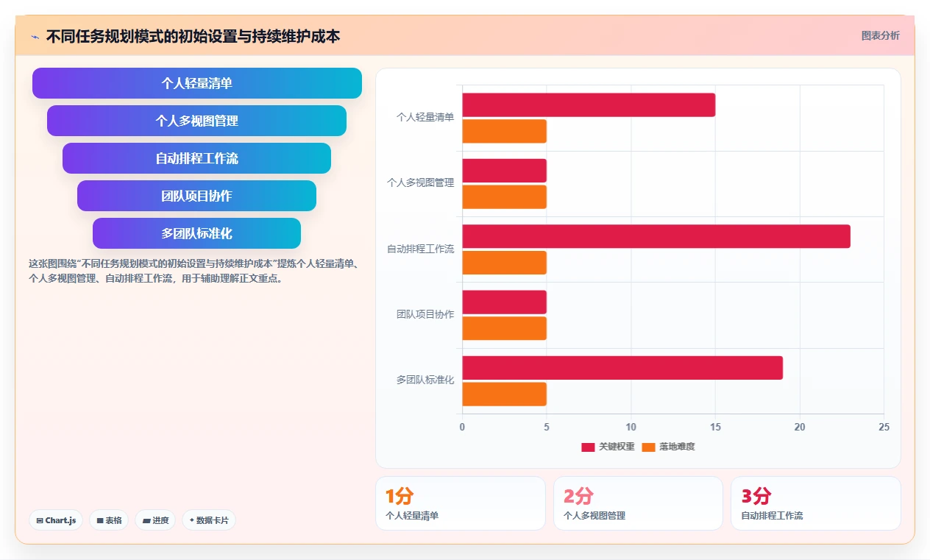
Task: Click the icon beside the chart title
Action: [35, 37]
